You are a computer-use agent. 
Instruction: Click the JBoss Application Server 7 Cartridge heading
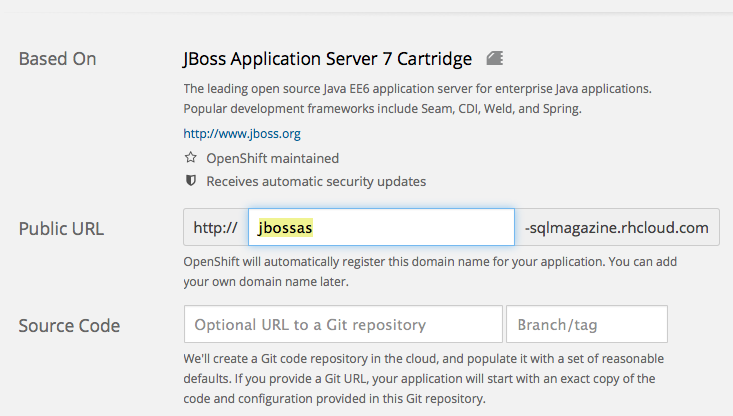pyautogui.click(x=327, y=59)
